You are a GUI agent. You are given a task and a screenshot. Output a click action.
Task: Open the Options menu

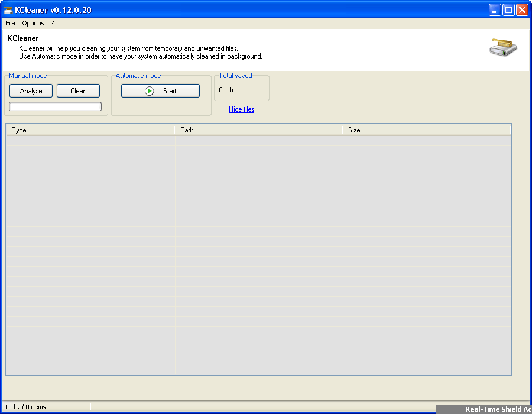point(33,23)
